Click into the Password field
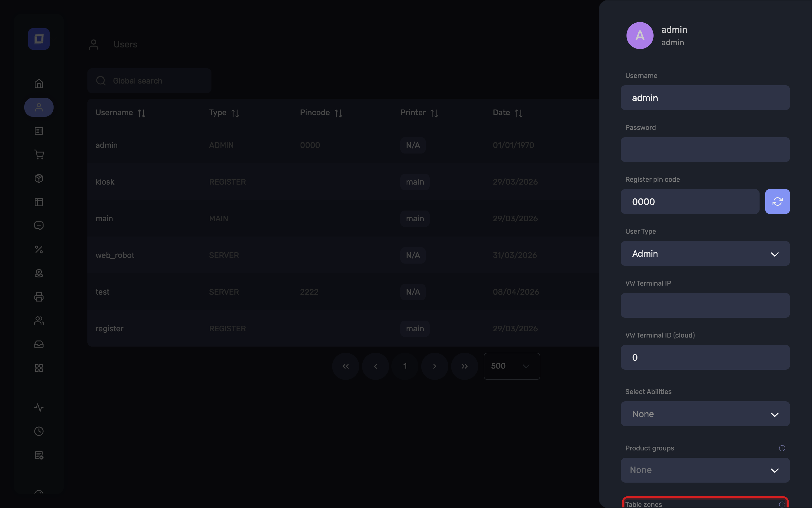Screen dimensions: 812x508 (x=705, y=150)
